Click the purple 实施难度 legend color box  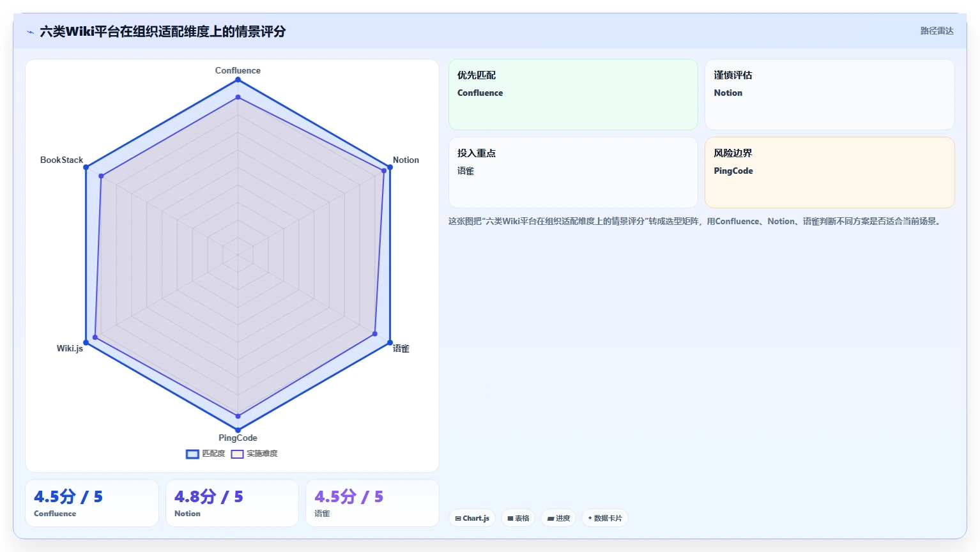237,454
